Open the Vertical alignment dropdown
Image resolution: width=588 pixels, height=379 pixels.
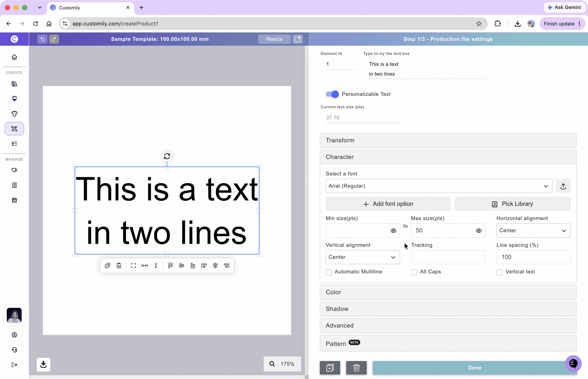(363, 257)
